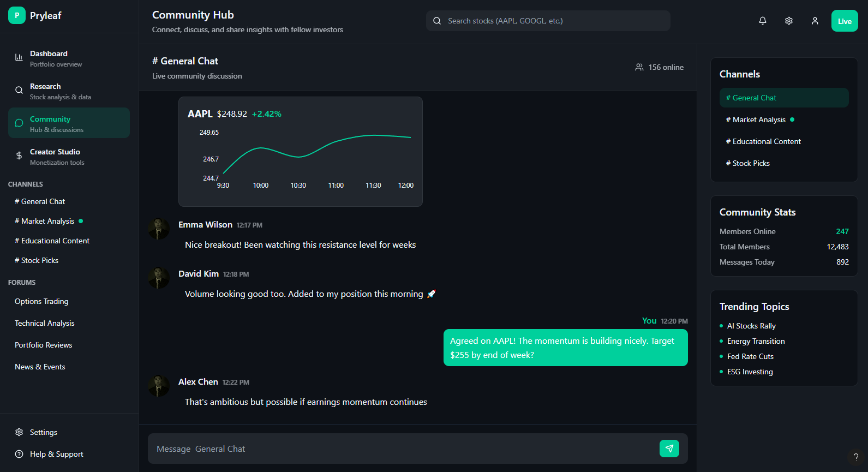Select the Research stock analysis icon
The width and height of the screenshot is (868, 472).
pos(19,90)
